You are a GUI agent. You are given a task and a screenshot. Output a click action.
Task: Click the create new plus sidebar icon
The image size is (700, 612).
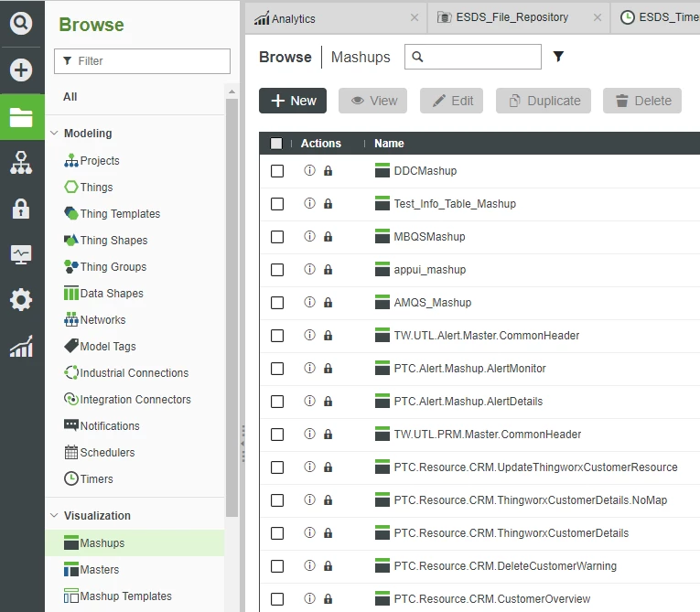pyautogui.click(x=21, y=70)
